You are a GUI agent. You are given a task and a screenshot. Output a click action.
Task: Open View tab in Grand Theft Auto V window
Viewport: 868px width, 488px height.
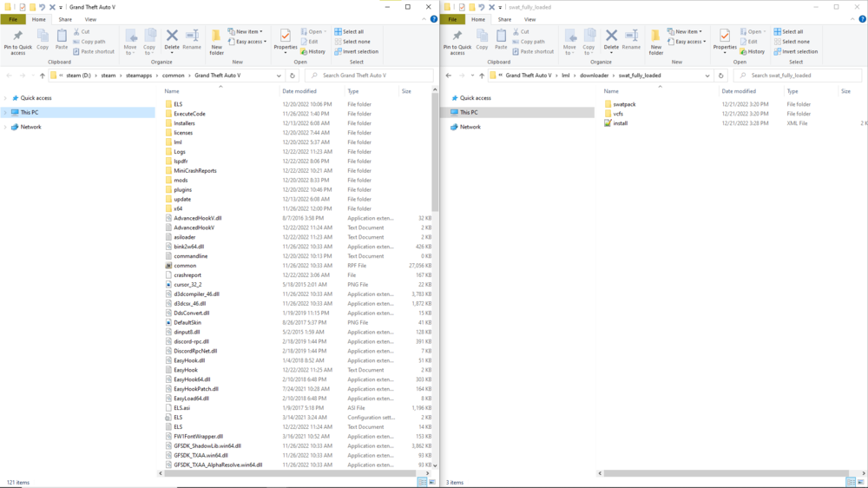tap(90, 19)
